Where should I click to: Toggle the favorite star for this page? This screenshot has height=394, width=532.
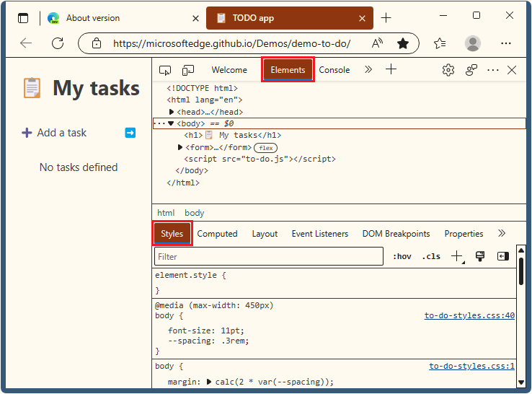pos(403,43)
